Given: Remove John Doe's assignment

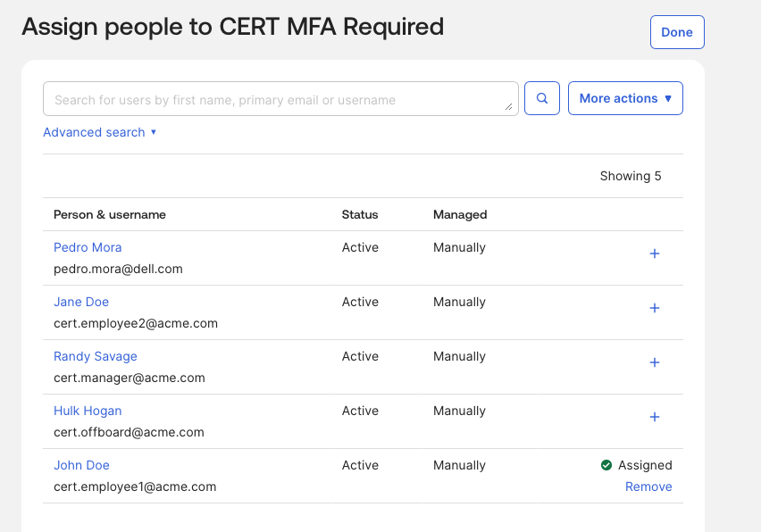Looking at the screenshot, I should click(x=648, y=486).
